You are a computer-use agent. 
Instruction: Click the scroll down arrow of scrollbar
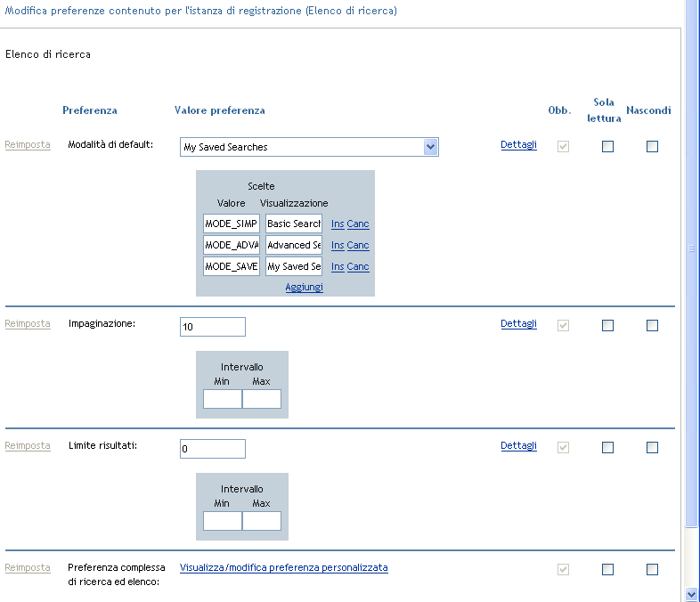coord(692,594)
